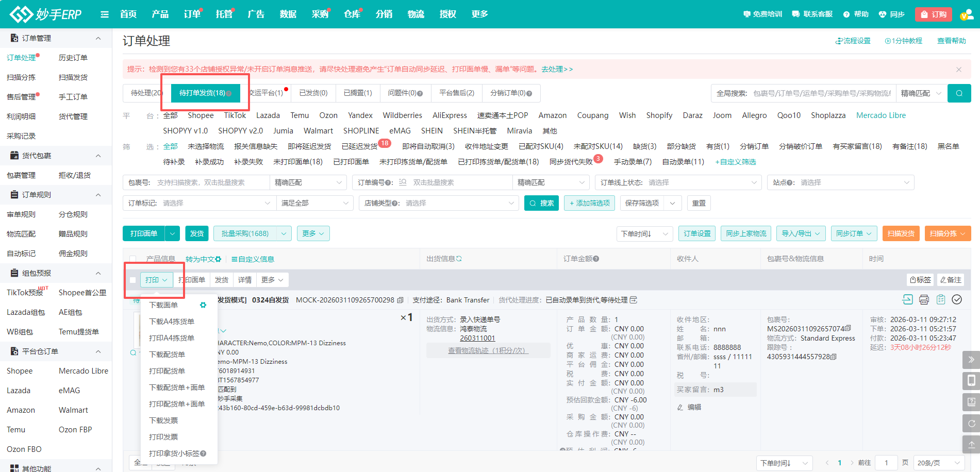Click the printer icon on the order row

[x=924, y=299]
